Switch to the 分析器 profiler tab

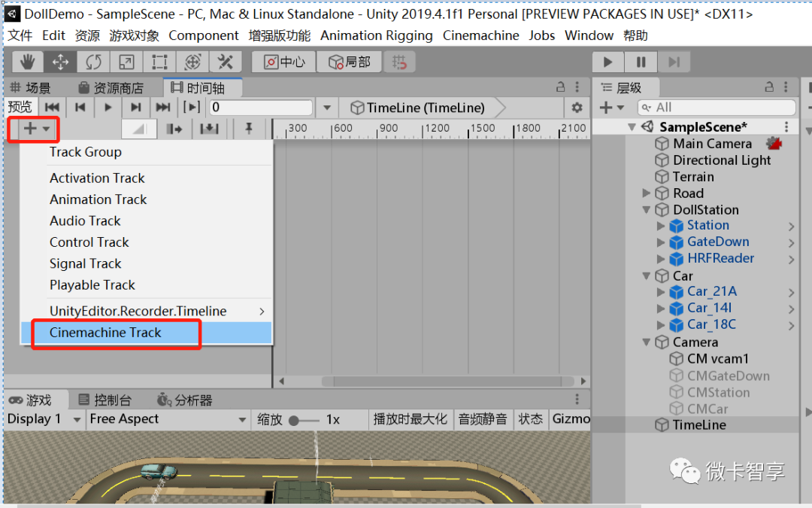[x=185, y=400]
